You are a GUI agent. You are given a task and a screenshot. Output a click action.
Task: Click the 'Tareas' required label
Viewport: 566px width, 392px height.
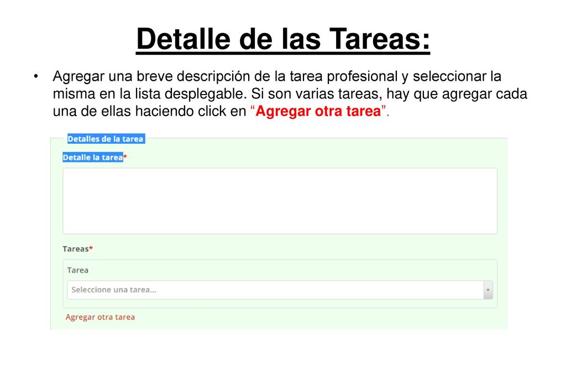tap(77, 249)
